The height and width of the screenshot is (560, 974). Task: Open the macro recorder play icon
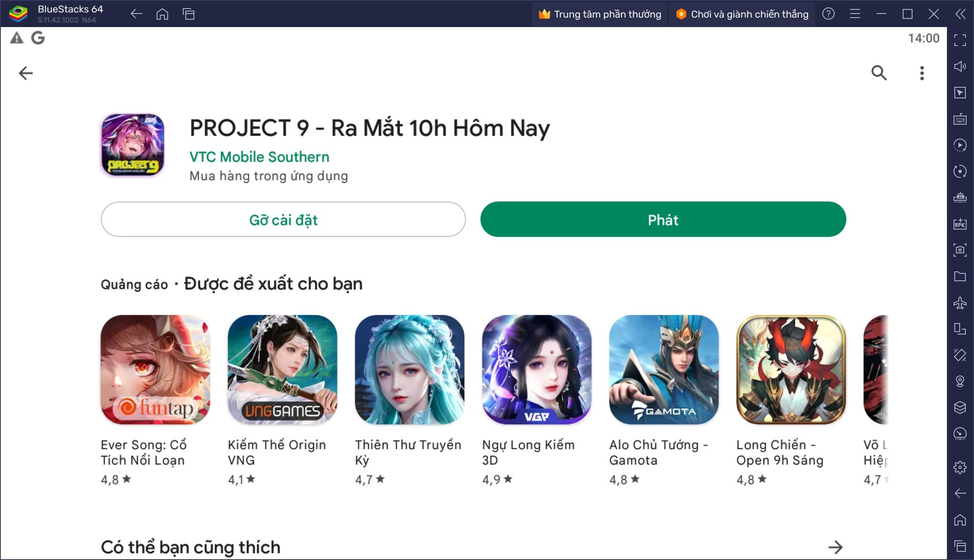960,145
